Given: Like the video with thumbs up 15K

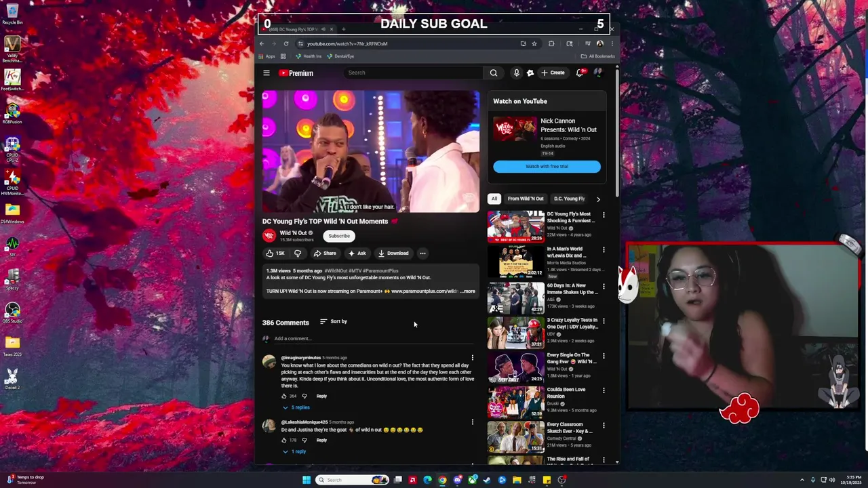Looking at the screenshot, I should tap(275, 253).
